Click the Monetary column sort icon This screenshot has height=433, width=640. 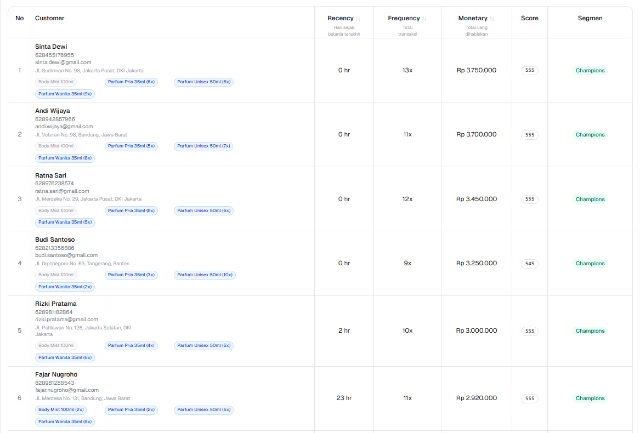[493, 19]
